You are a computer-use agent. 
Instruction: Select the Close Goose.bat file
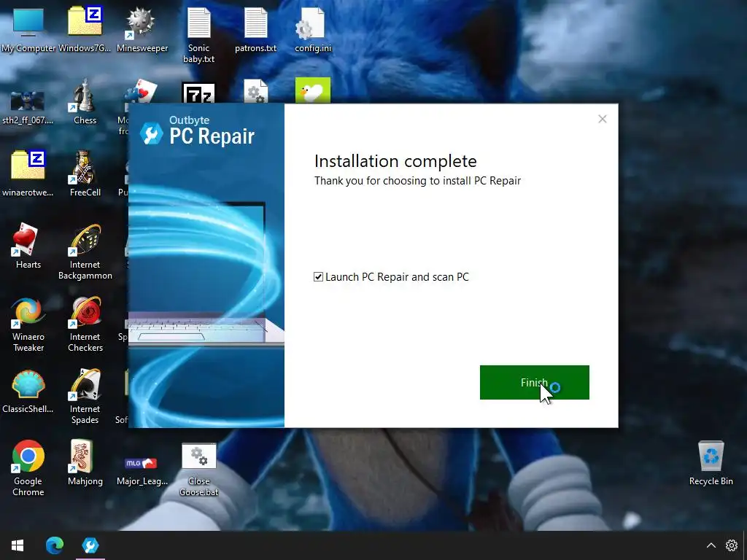tap(198, 470)
